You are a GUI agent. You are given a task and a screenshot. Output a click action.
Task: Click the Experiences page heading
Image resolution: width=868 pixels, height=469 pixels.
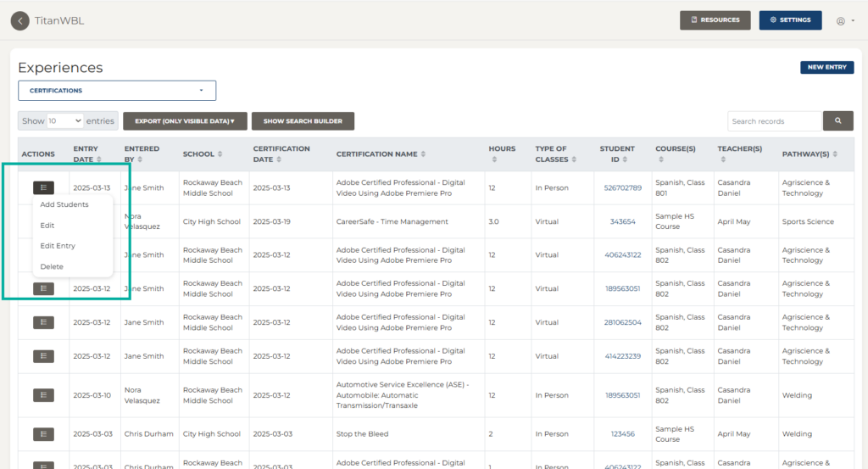tap(60, 67)
